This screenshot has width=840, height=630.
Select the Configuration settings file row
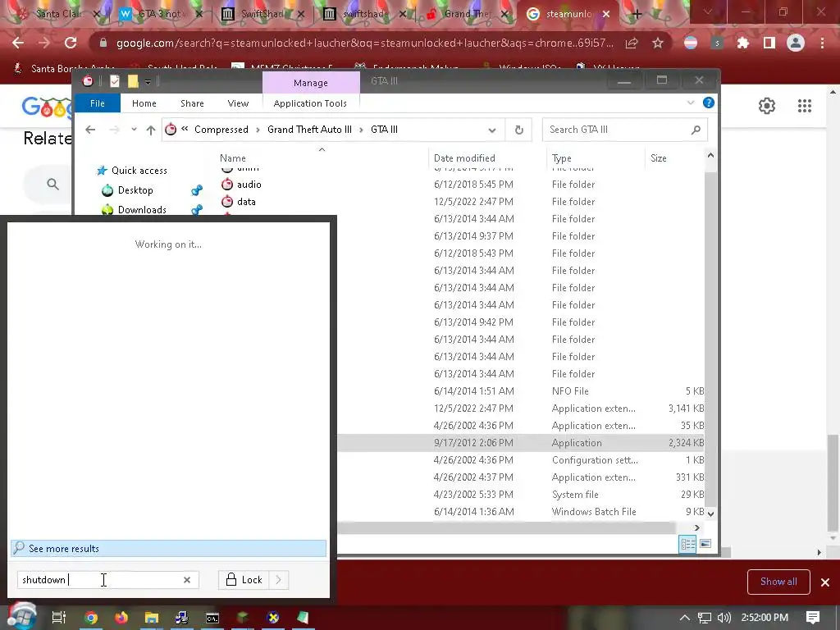[x=521, y=460]
